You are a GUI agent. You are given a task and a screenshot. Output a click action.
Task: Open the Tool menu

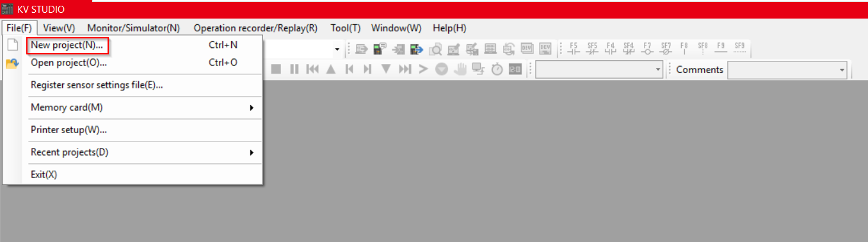pyautogui.click(x=346, y=28)
